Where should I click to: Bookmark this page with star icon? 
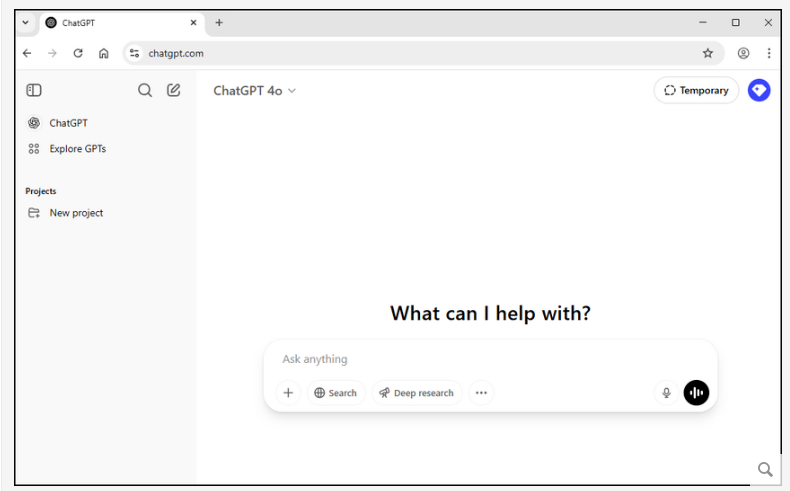click(708, 53)
